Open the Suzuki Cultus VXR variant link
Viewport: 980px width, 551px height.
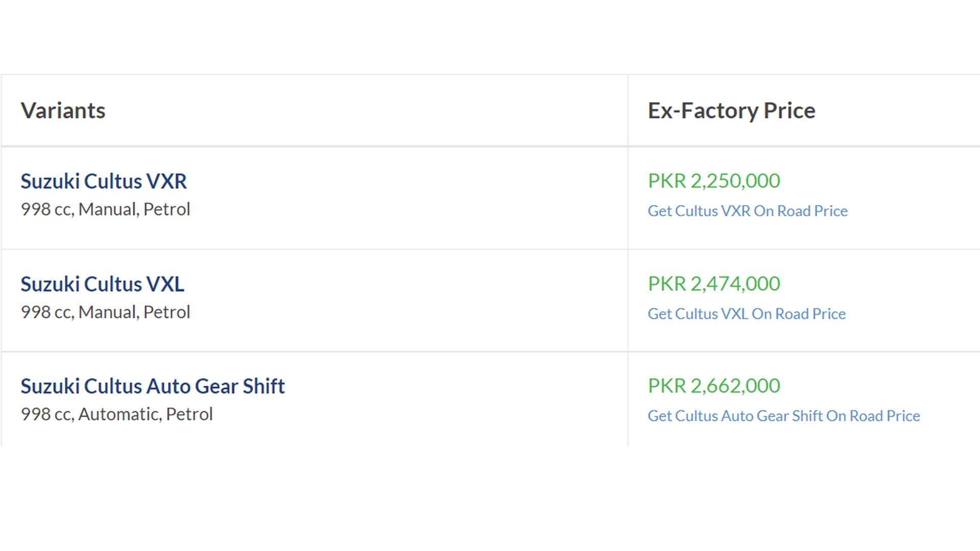104,182
